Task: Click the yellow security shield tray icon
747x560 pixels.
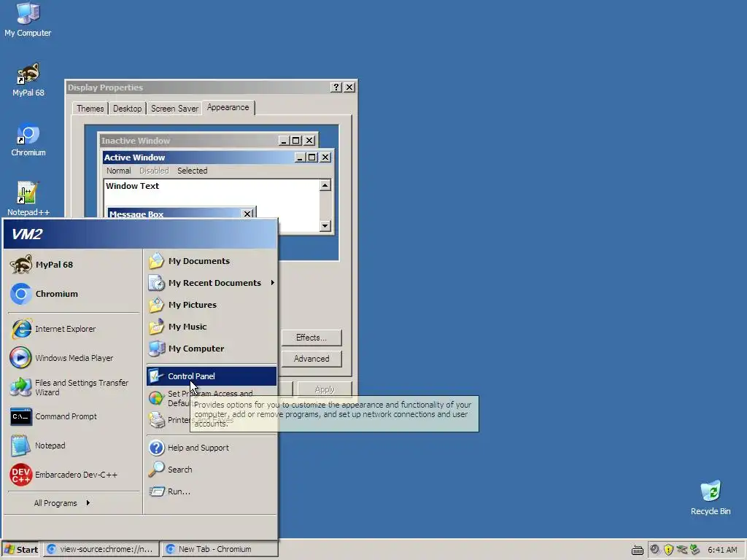Action: point(668,550)
